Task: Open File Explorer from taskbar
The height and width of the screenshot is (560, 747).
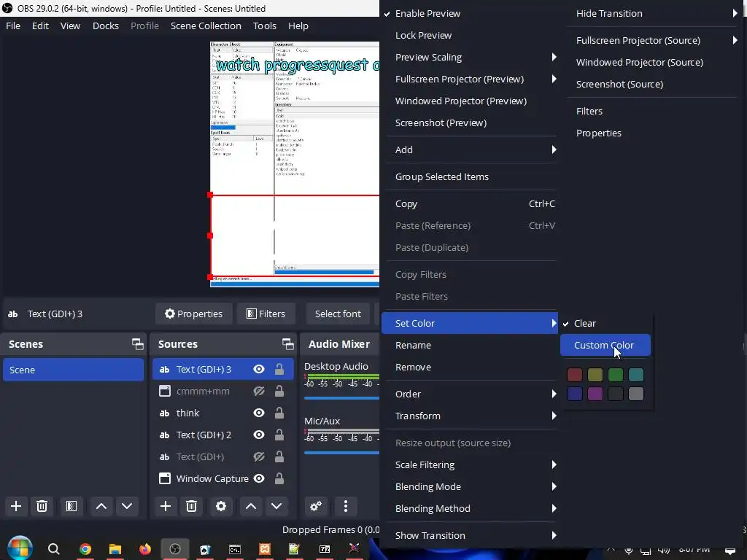Action: point(115,550)
